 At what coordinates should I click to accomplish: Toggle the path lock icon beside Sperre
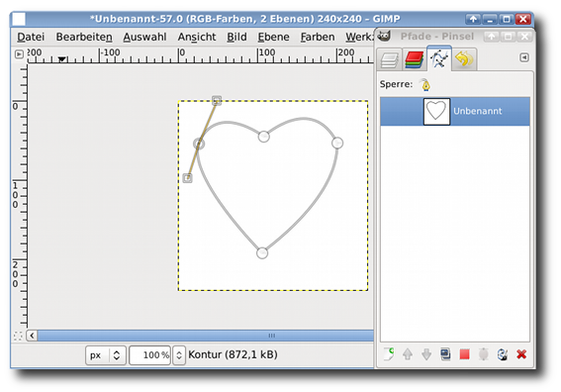[x=425, y=85]
